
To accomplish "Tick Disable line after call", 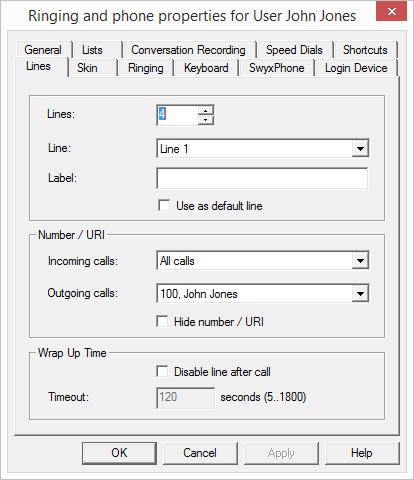I will [x=162, y=371].
